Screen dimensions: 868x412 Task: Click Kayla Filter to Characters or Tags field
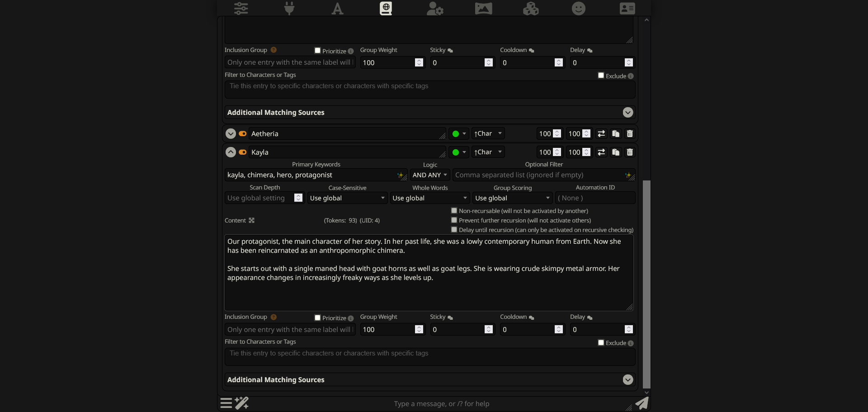tap(430, 357)
